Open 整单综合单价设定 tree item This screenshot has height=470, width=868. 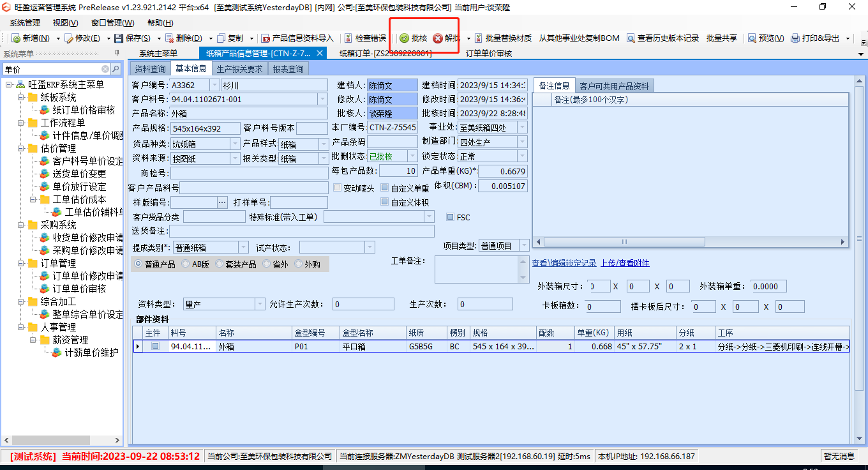pos(87,314)
